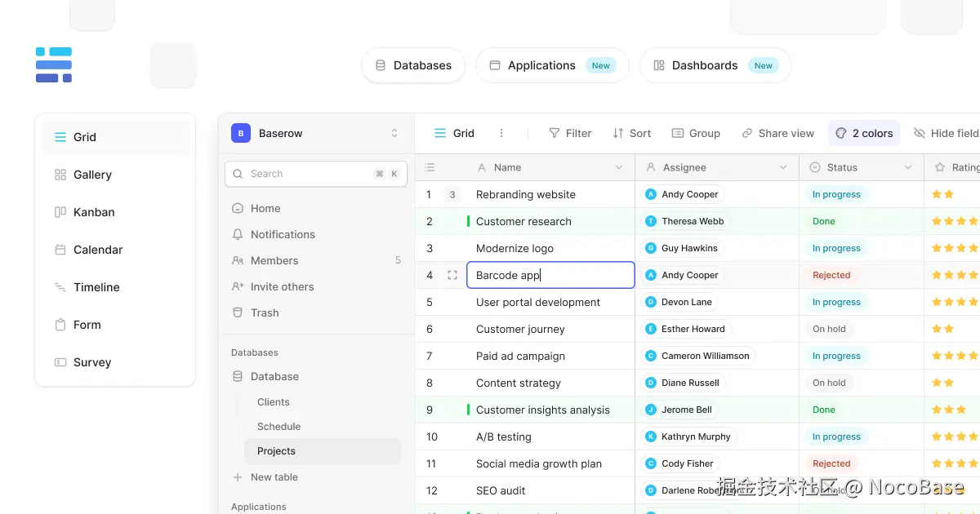The width and height of the screenshot is (980, 514).
Task: Expand the Baserow workspace switcher
Action: coord(394,134)
